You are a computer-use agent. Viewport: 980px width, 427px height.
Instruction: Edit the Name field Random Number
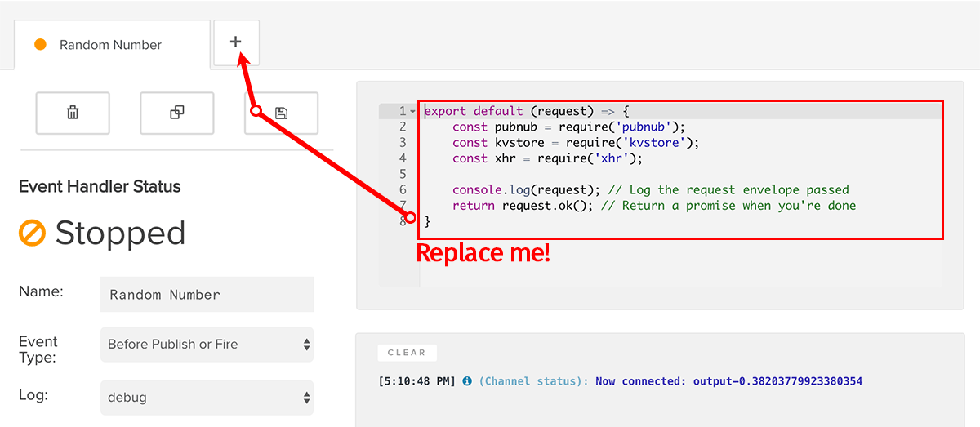tap(207, 294)
